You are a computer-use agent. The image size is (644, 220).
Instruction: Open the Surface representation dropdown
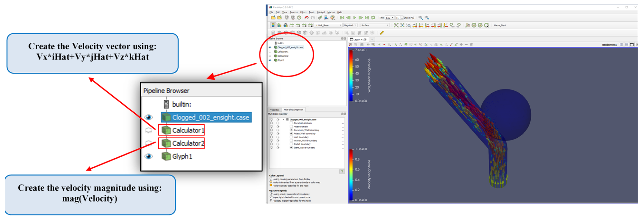coord(375,25)
